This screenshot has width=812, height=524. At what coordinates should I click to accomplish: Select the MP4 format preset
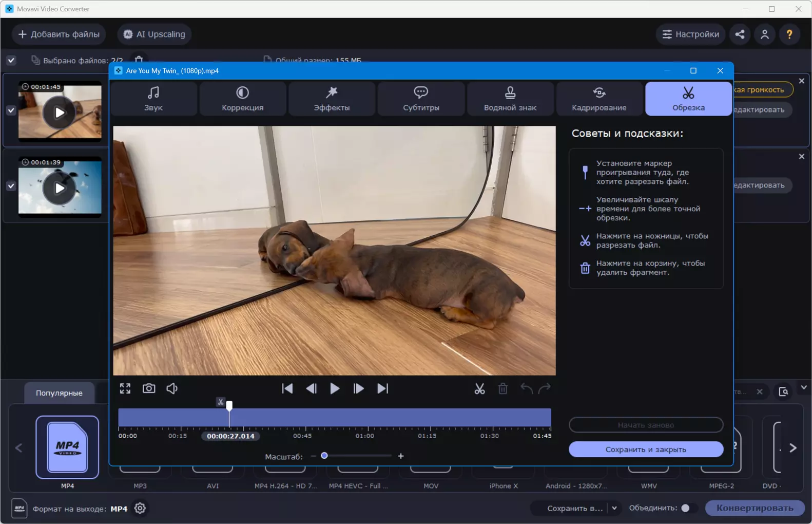point(67,447)
